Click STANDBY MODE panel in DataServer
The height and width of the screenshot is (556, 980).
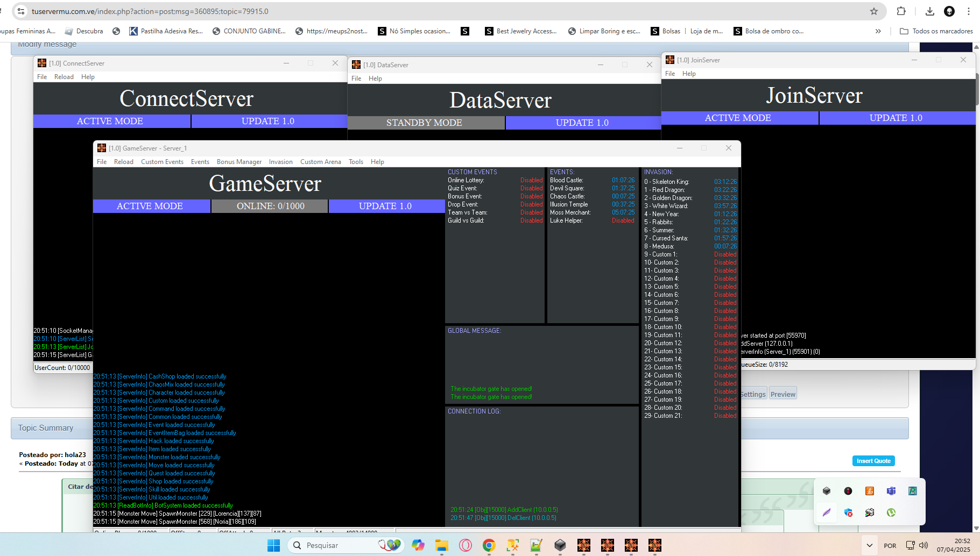coord(426,123)
